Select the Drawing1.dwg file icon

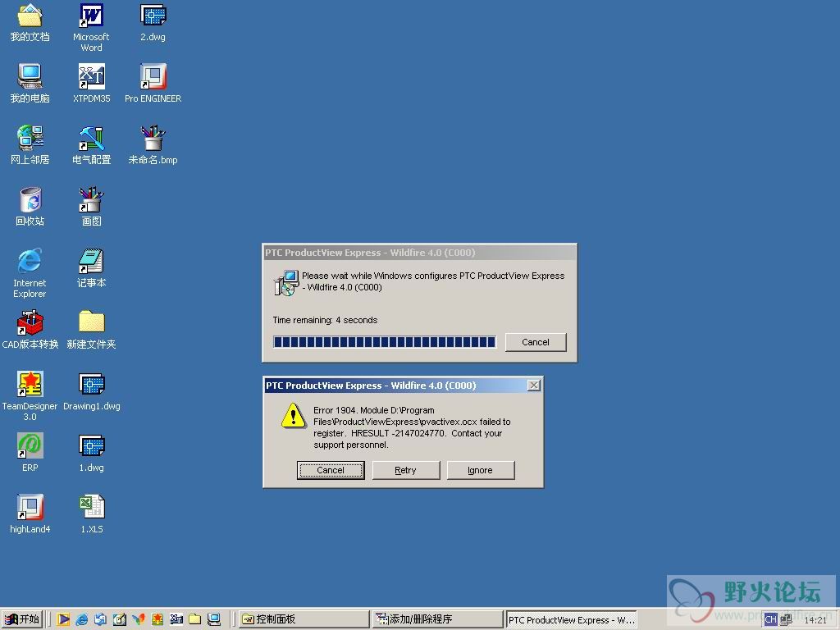(92, 391)
